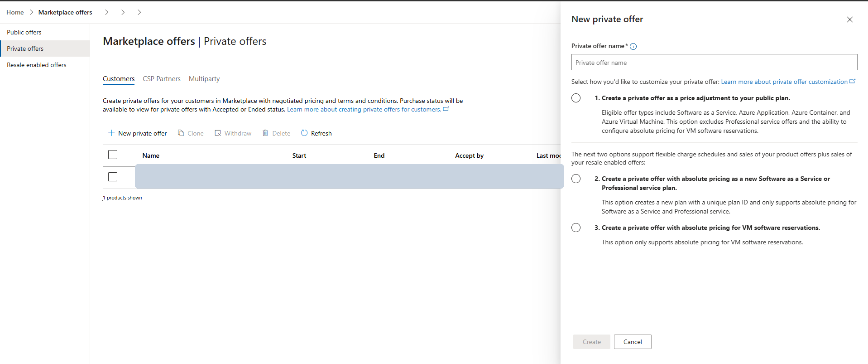This screenshot has height=364, width=868.
Task: Click the Withdraw icon in toolbar
Action: [x=218, y=133]
